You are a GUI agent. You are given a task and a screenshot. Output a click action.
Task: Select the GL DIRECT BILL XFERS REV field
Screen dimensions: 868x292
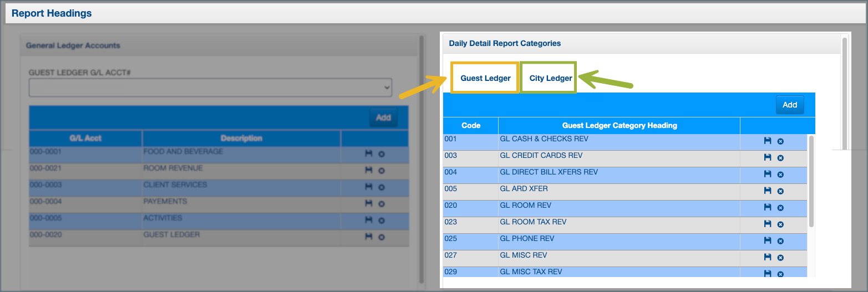(619, 175)
